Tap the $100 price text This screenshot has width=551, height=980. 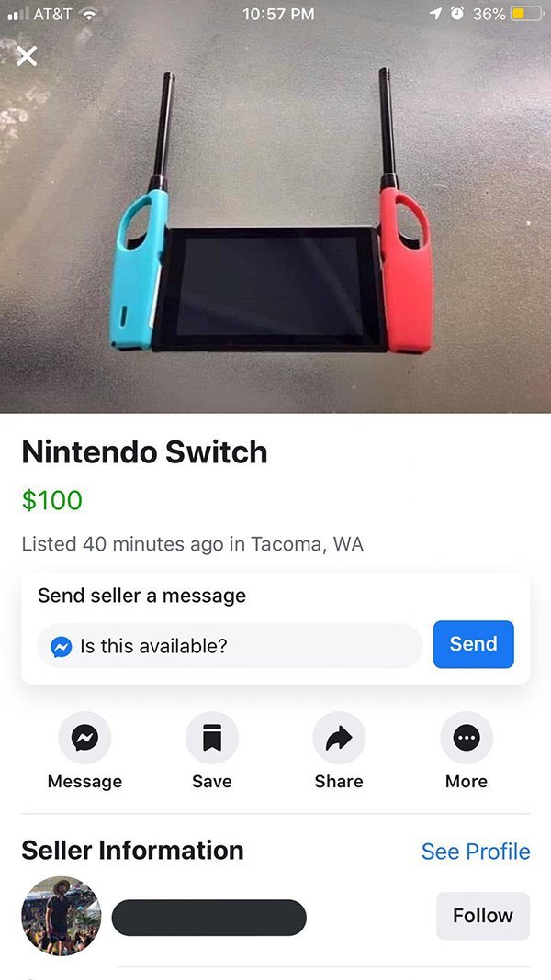pos(52,500)
